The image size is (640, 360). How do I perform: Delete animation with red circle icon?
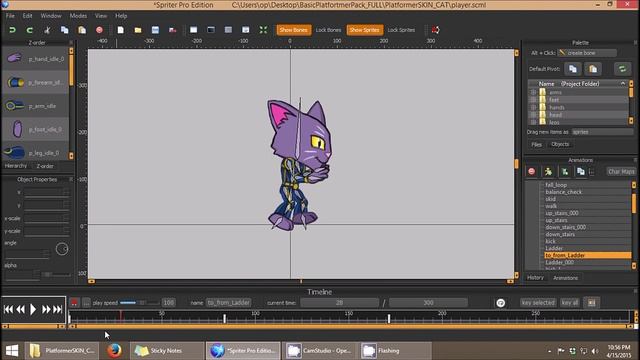pos(531,171)
